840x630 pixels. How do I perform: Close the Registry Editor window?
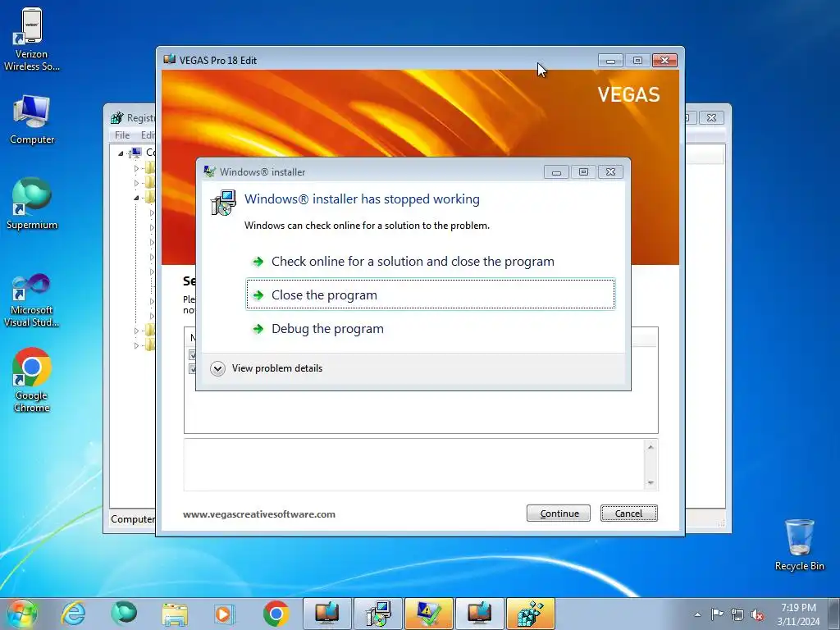click(x=711, y=117)
